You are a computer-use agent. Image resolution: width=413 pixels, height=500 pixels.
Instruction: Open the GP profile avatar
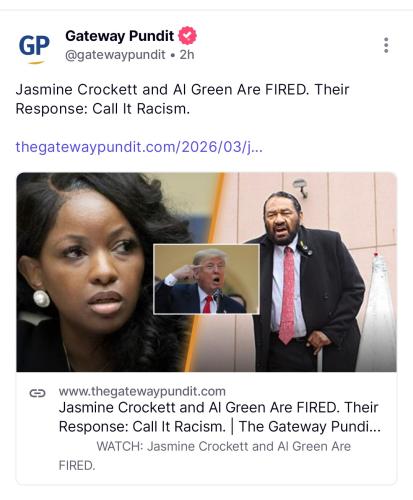(x=34, y=48)
